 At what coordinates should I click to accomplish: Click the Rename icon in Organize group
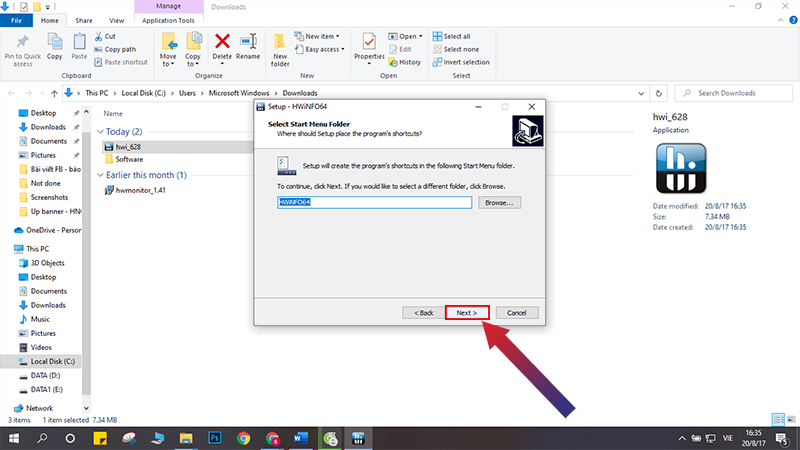pos(248,41)
